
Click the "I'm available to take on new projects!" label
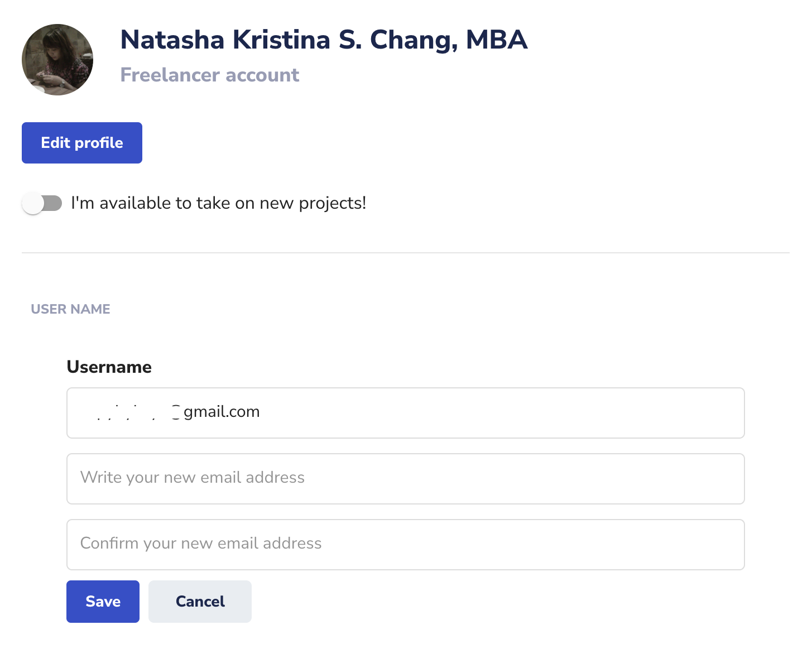[218, 203]
